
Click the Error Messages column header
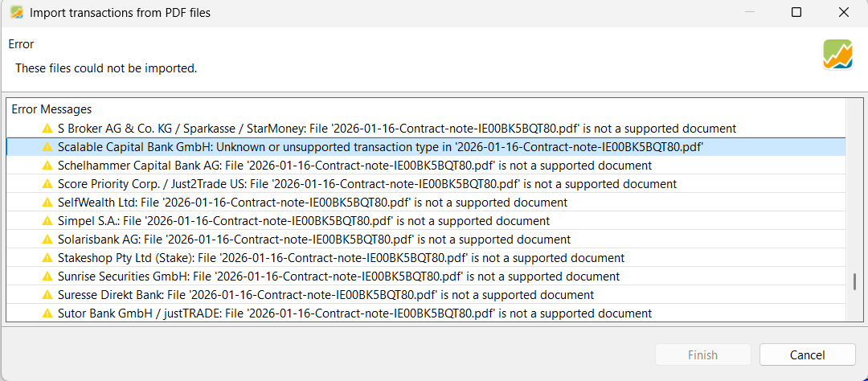(51, 109)
